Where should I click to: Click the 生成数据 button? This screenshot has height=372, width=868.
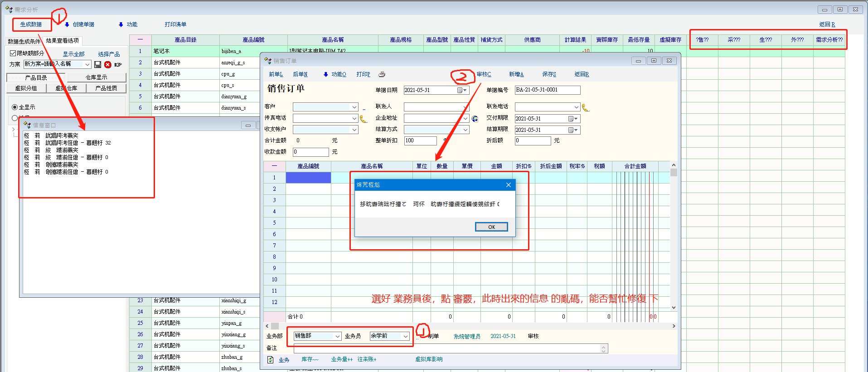click(x=31, y=24)
